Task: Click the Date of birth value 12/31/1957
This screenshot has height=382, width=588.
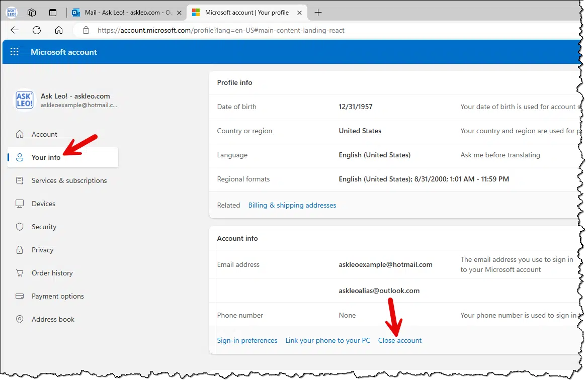Action: pos(356,107)
